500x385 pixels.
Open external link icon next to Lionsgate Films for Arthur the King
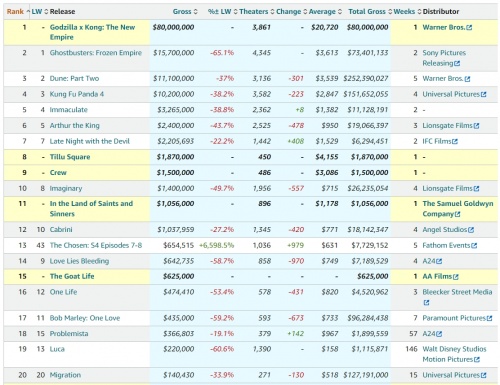point(476,126)
